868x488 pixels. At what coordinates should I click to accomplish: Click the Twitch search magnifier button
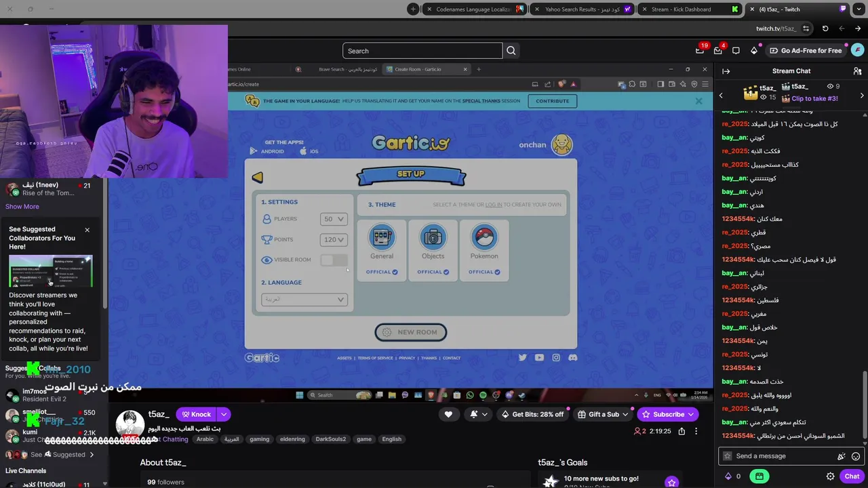point(511,51)
